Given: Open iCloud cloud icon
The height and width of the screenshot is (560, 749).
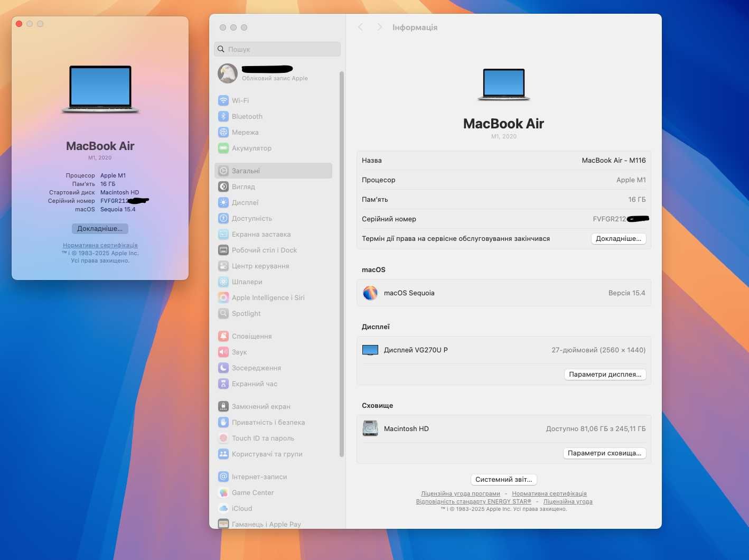Looking at the screenshot, I should (x=223, y=508).
